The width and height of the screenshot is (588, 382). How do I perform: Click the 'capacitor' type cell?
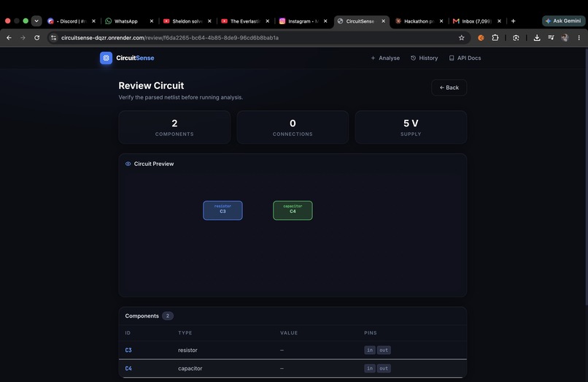click(x=190, y=368)
